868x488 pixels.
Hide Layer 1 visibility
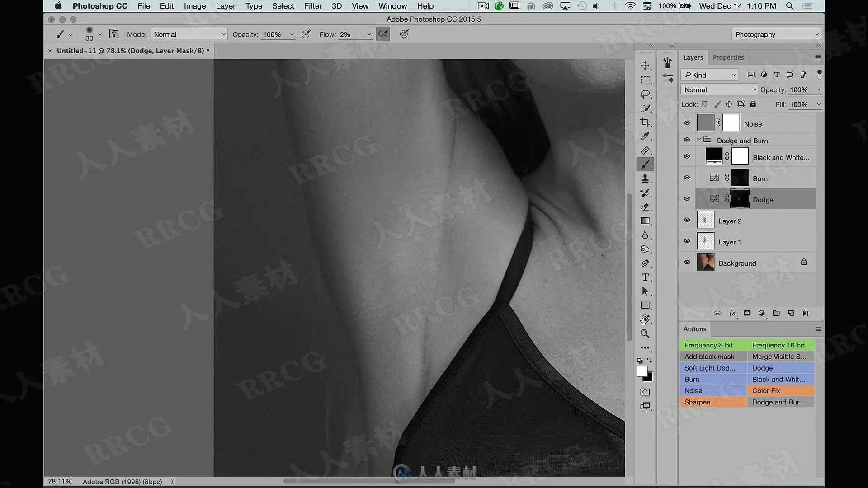pyautogui.click(x=687, y=241)
